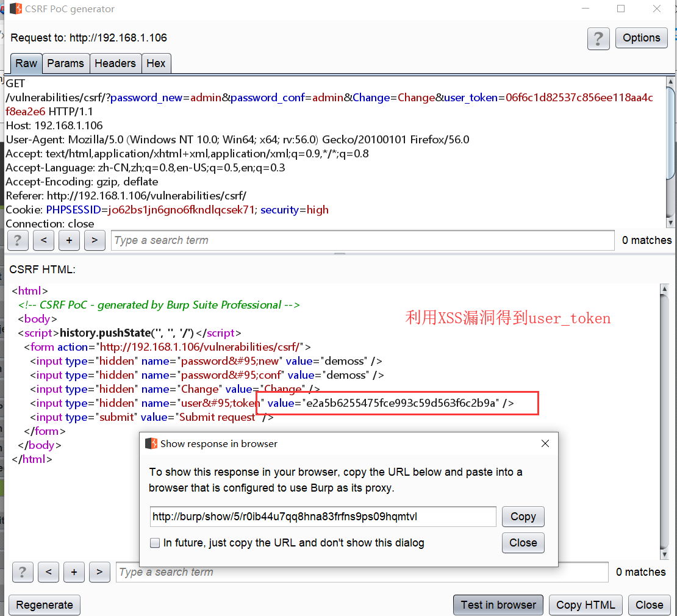Switch to the Raw tab
This screenshot has height=616, width=677.
point(26,63)
